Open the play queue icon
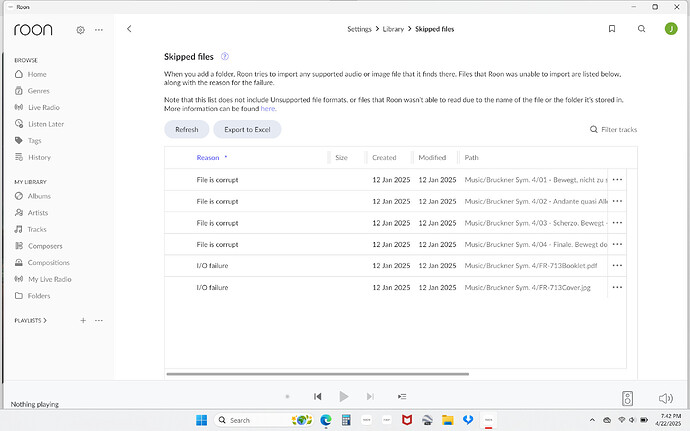 point(402,396)
